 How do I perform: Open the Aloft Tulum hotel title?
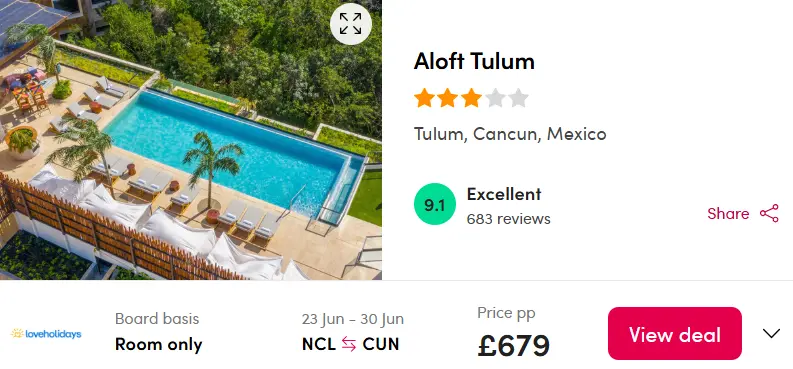pos(474,62)
